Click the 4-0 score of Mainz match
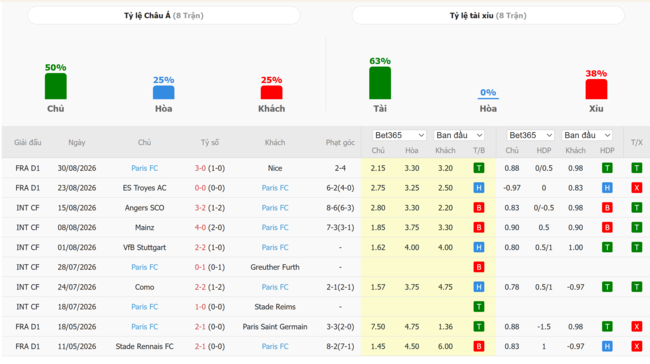The image size is (650, 364). tap(200, 227)
